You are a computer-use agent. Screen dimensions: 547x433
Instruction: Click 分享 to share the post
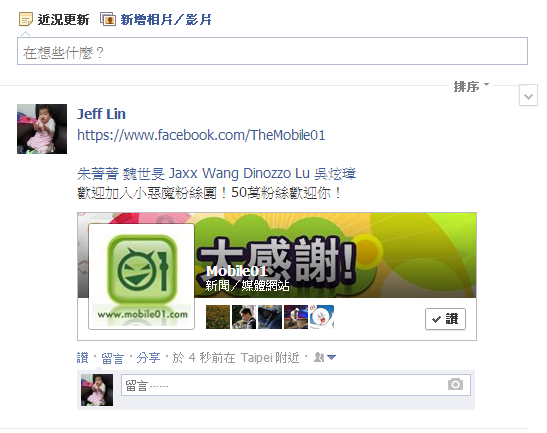[148, 358]
